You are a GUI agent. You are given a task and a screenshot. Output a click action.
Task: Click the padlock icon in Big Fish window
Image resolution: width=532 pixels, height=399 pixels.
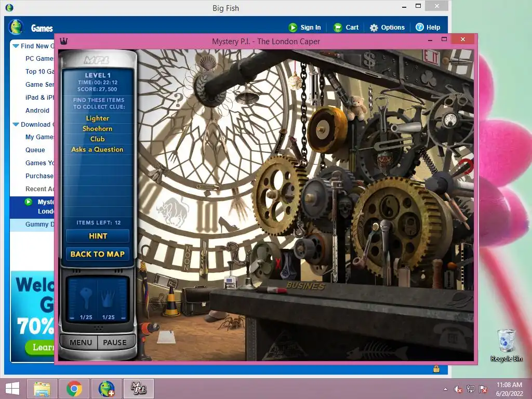(436, 369)
